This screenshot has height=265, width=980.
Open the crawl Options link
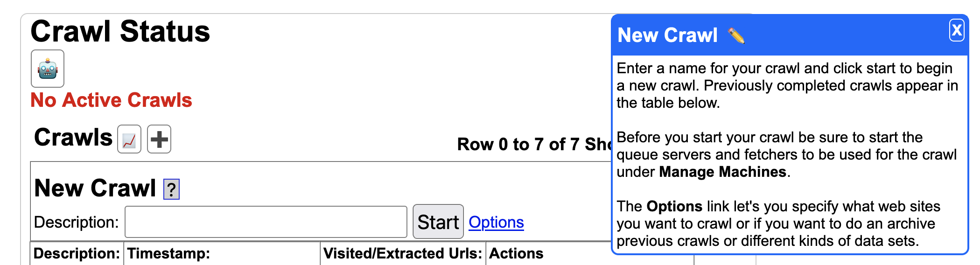496,222
